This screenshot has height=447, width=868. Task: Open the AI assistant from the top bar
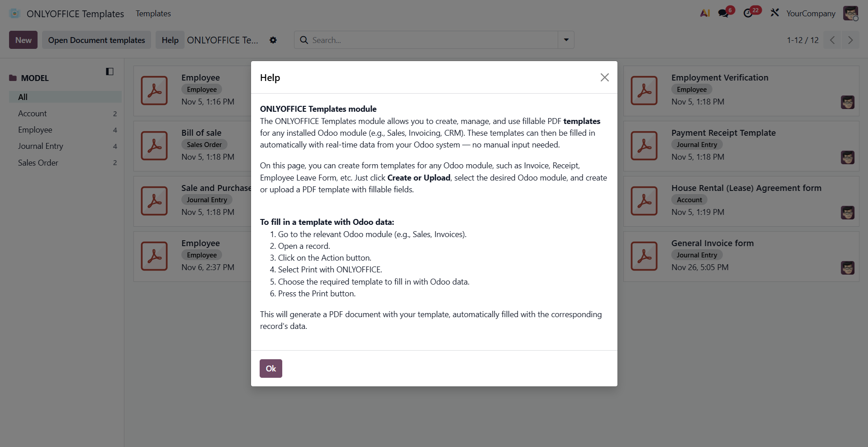tap(704, 13)
